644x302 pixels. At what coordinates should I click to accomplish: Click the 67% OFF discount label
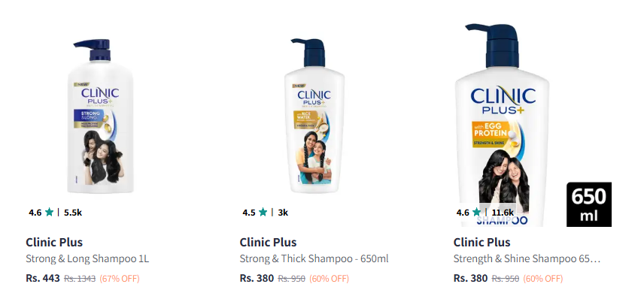[x=120, y=279]
